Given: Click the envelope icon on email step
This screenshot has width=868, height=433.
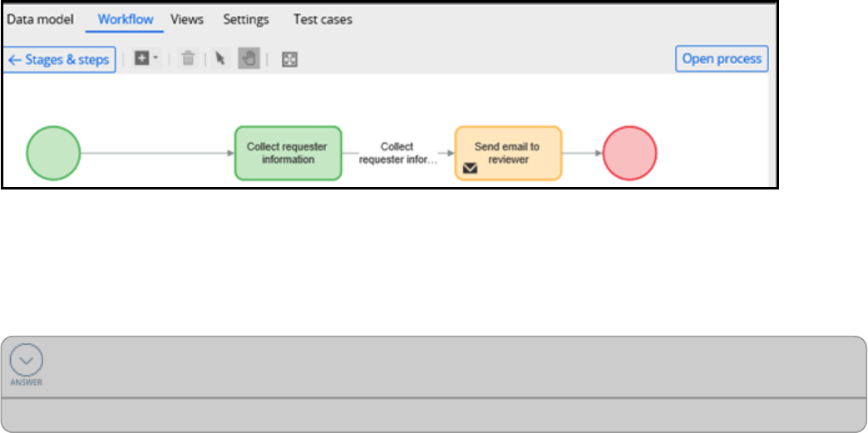Looking at the screenshot, I should click(471, 169).
